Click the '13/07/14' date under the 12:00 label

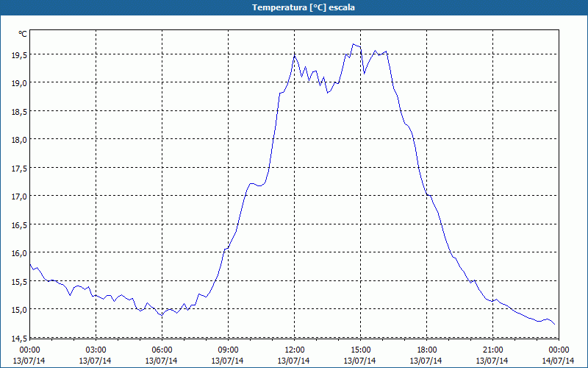(x=293, y=361)
